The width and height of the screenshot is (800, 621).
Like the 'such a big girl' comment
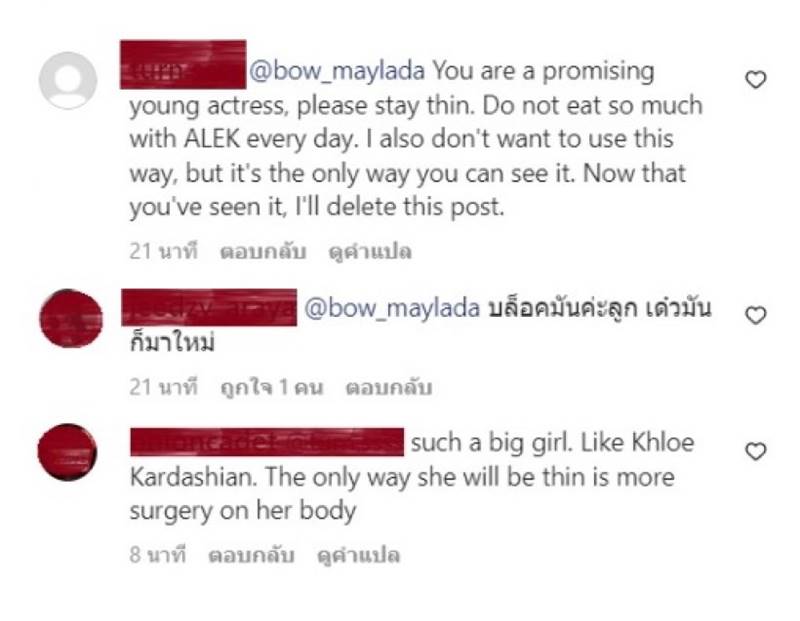[x=756, y=451]
